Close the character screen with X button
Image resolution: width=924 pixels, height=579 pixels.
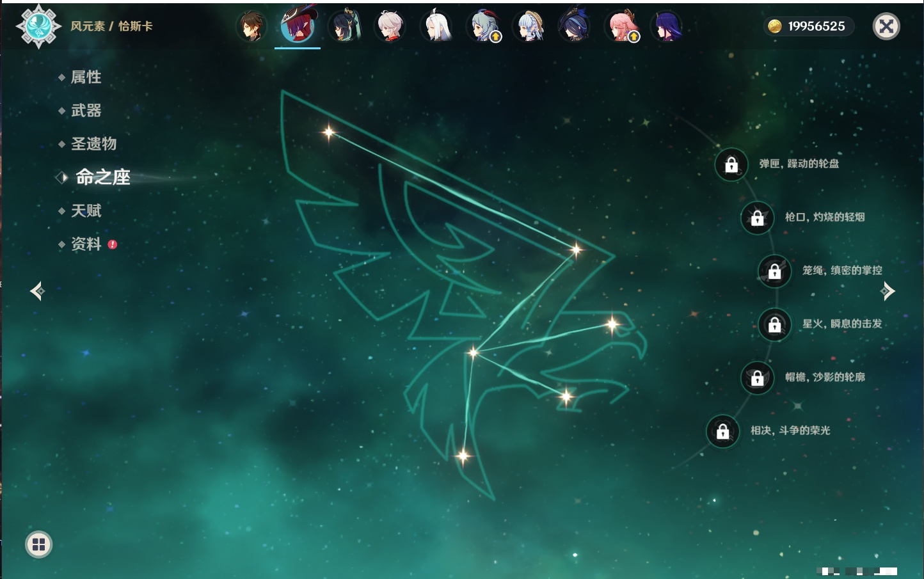(x=886, y=26)
